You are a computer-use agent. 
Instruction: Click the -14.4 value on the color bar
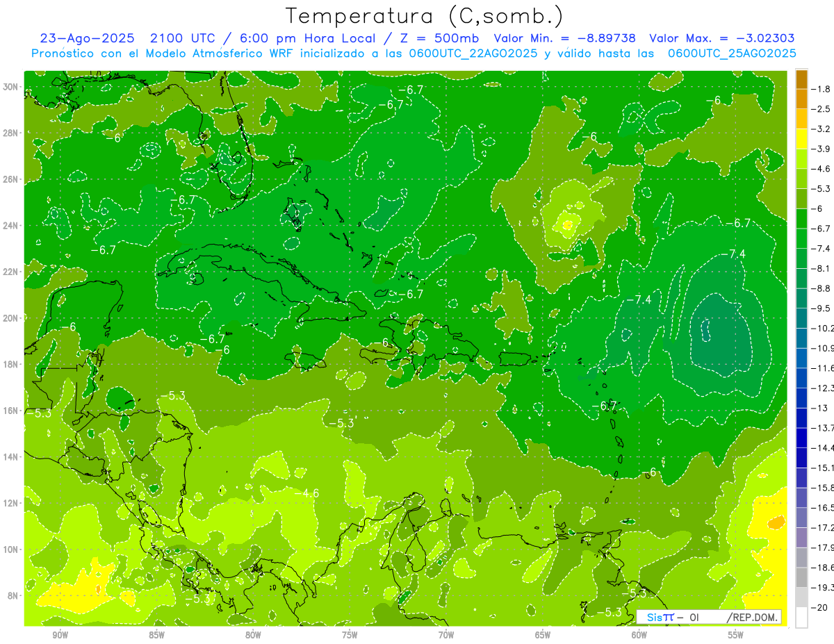(823, 447)
